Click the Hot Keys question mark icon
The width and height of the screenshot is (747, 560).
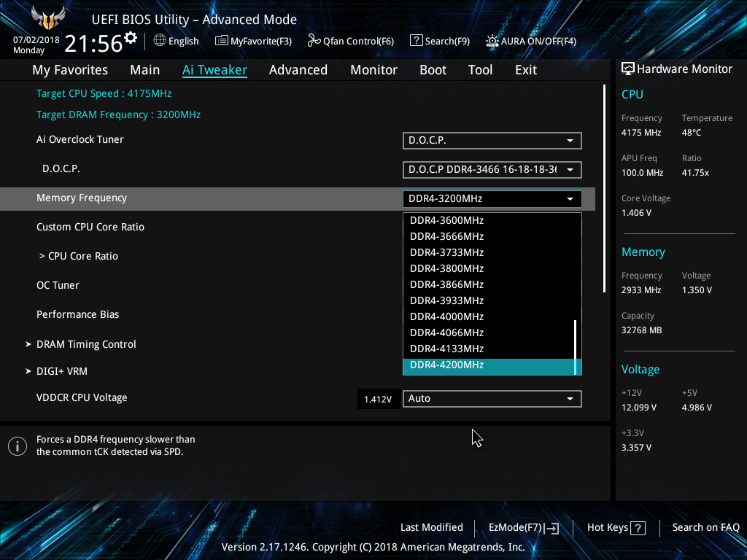coord(638,528)
